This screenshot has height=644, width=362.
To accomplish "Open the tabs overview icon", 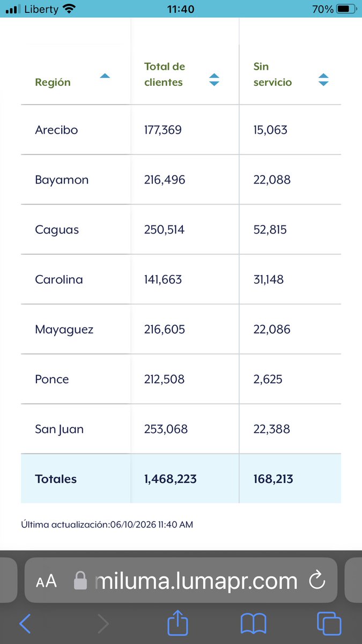I will [x=329, y=624].
